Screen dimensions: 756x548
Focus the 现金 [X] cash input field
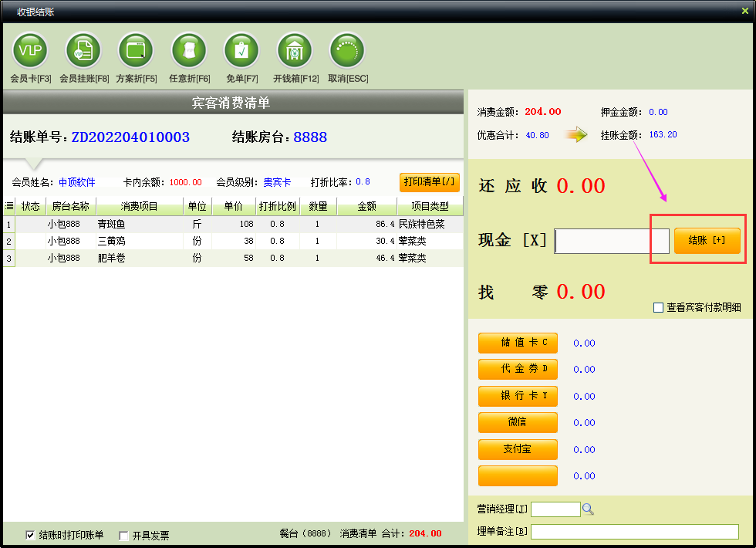[611, 241]
